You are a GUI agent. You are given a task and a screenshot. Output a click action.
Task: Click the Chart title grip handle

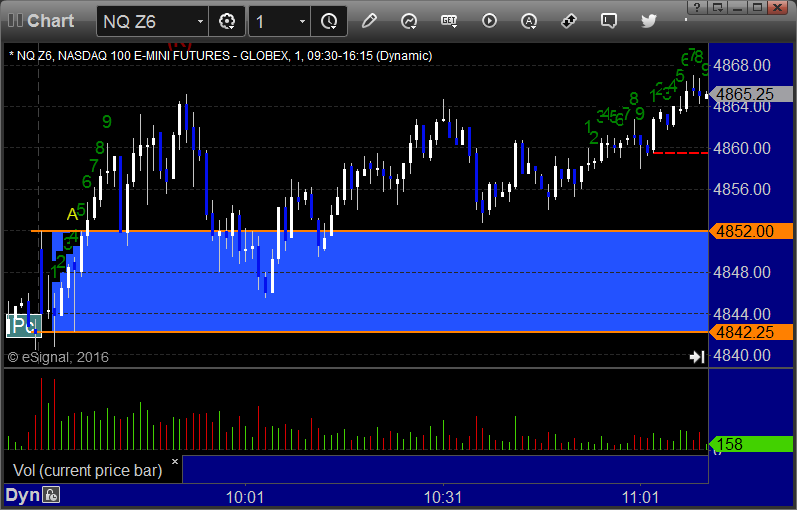pos(15,20)
